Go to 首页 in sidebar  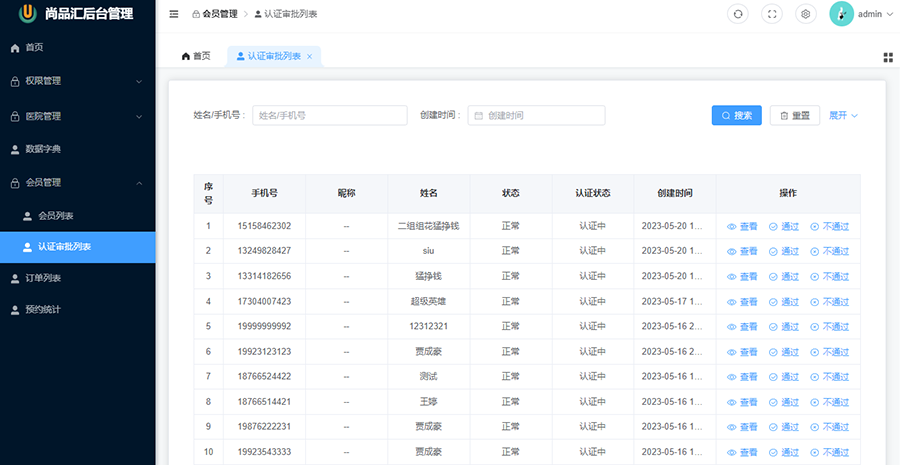click(77, 48)
